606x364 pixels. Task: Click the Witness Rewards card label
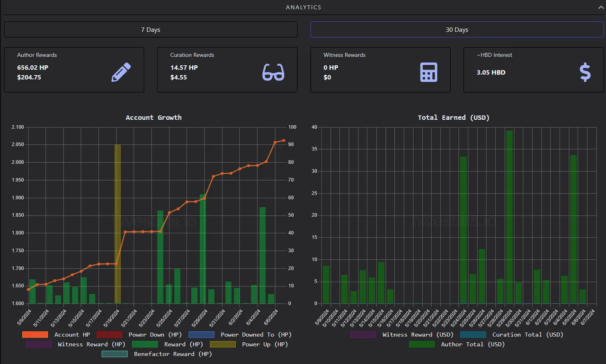click(345, 55)
